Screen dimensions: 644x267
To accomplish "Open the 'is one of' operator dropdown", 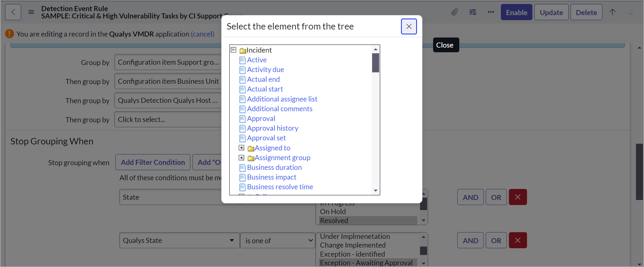I will [x=278, y=241].
